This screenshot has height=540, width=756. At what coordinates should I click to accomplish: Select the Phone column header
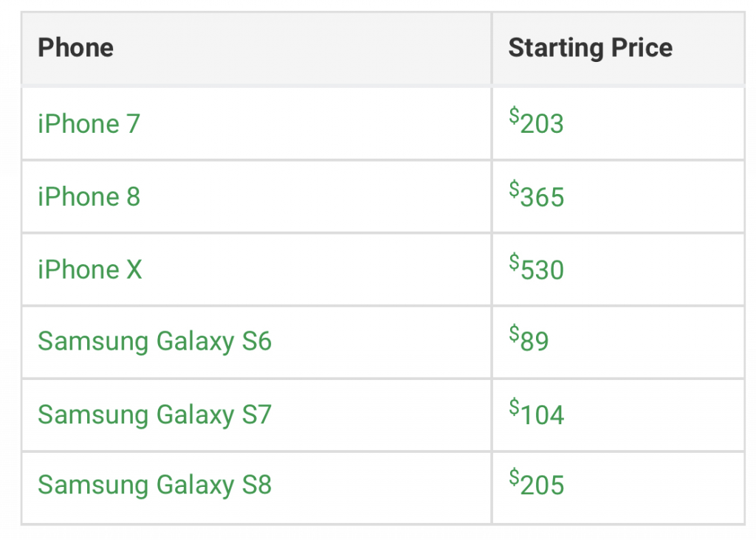pos(76,48)
